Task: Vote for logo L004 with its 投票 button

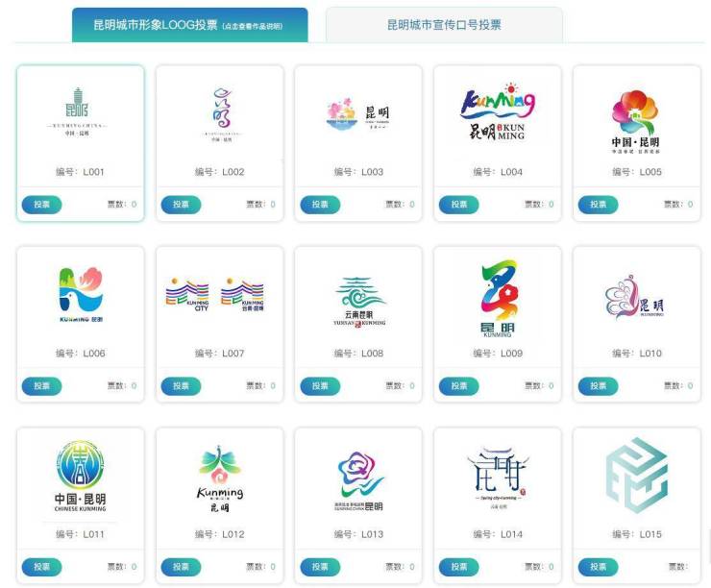Action: pos(459,205)
